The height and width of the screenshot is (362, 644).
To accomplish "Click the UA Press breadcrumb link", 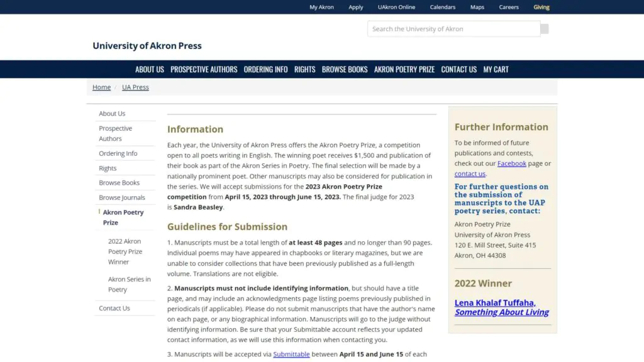I will (x=135, y=87).
